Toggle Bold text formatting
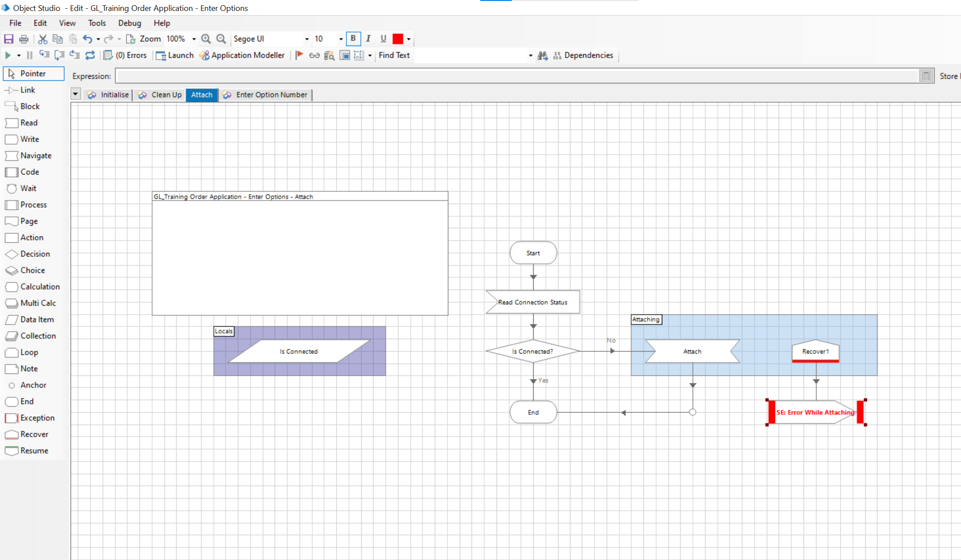This screenshot has height=560, width=961. click(x=353, y=38)
